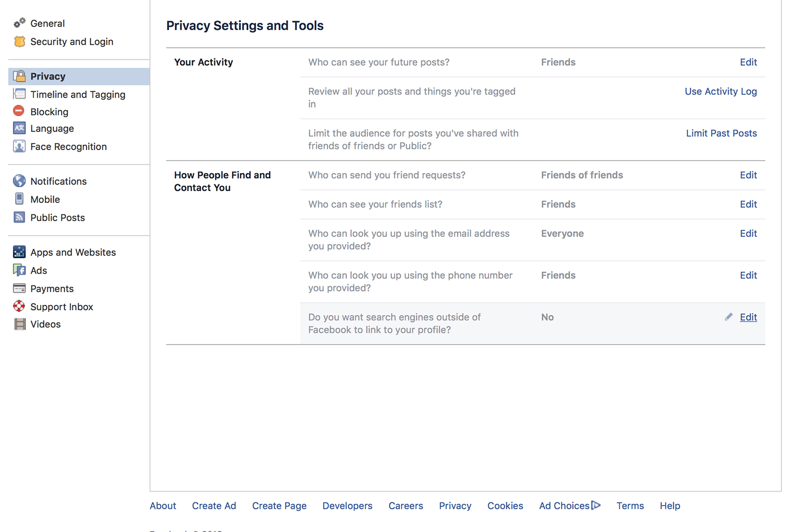
Task: Edit phone number lookup setting
Action: pos(748,275)
